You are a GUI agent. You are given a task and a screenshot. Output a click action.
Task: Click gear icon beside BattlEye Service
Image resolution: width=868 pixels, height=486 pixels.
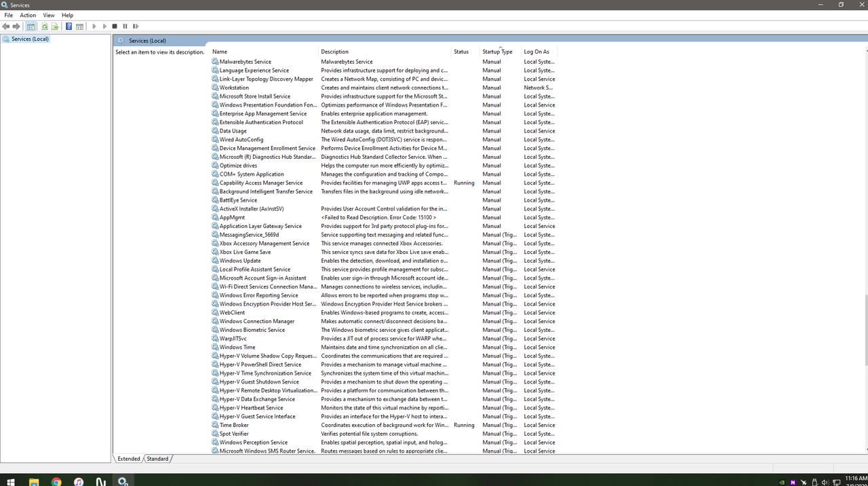(215, 200)
